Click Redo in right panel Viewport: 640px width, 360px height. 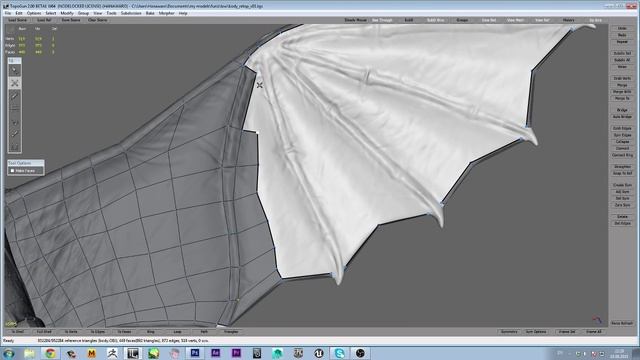[x=622, y=35]
